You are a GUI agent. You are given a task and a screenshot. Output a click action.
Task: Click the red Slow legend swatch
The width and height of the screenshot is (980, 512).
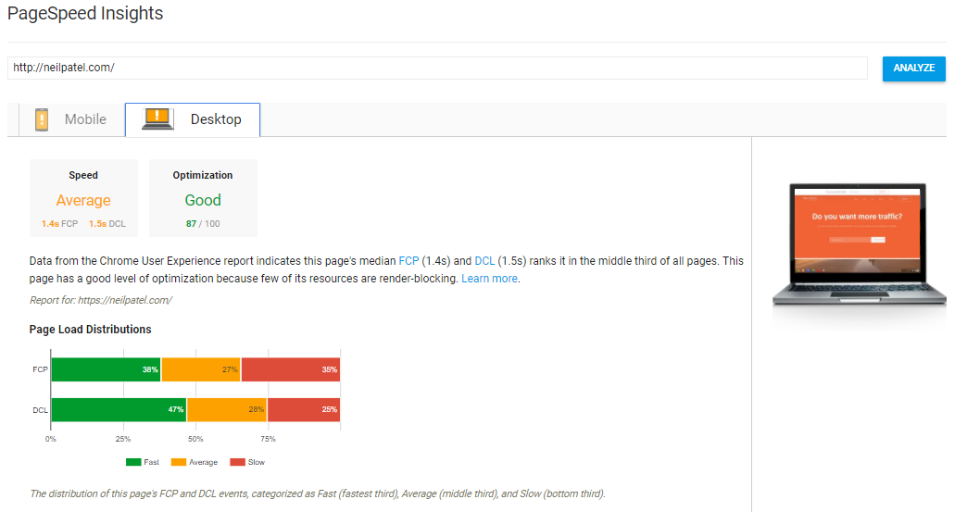[237, 462]
